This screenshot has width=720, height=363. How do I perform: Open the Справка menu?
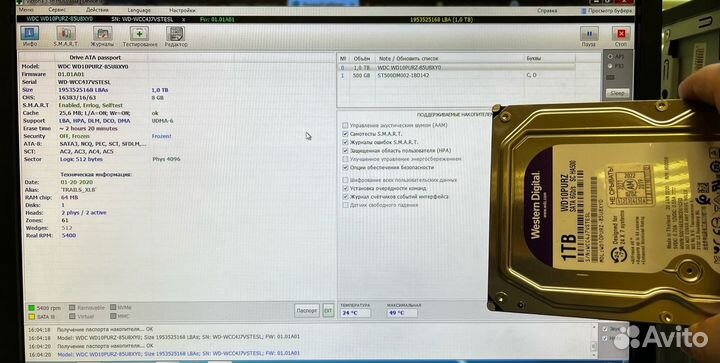(547, 11)
